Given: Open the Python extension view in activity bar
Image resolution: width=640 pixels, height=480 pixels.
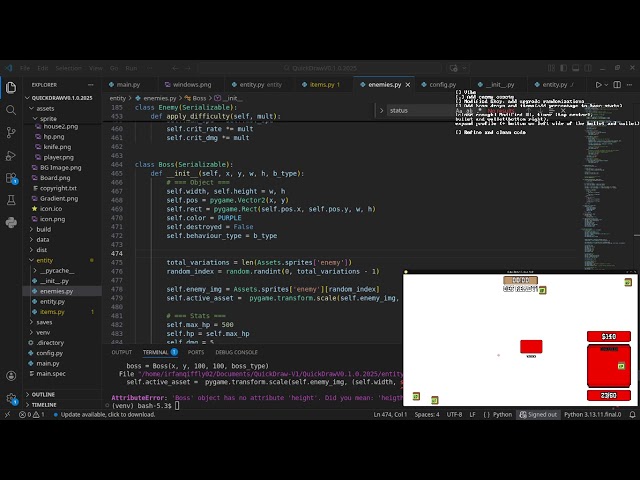Looking at the screenshot, I should [11, 222].
